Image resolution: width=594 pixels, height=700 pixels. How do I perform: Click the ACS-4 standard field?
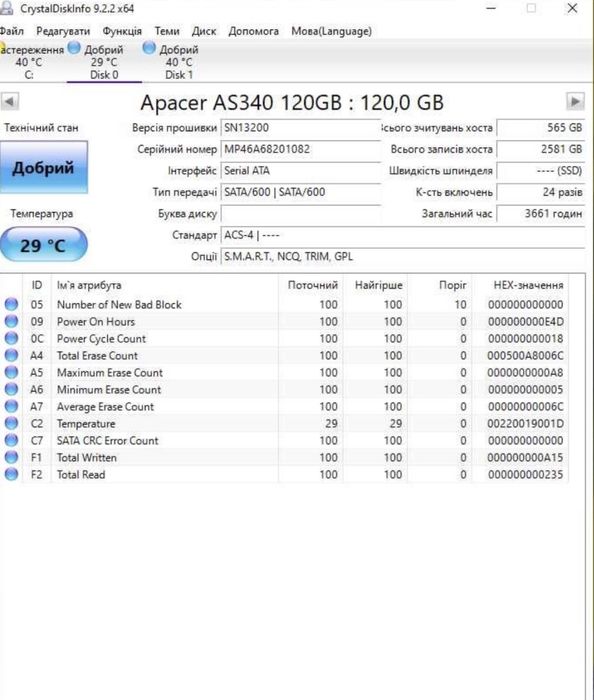click(x=403, y=235)
